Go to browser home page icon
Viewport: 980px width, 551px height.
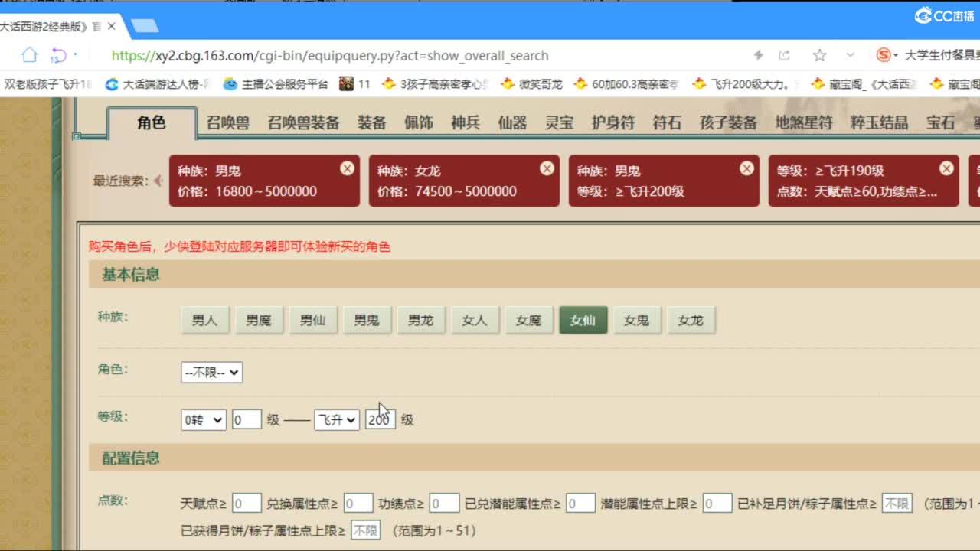(29, 55)
